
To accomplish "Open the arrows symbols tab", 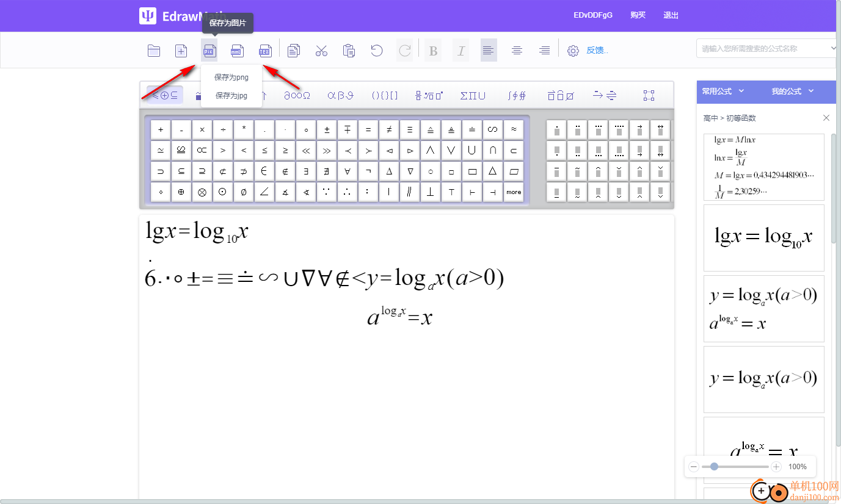I will pyautogui.click(x=605, y=95).
